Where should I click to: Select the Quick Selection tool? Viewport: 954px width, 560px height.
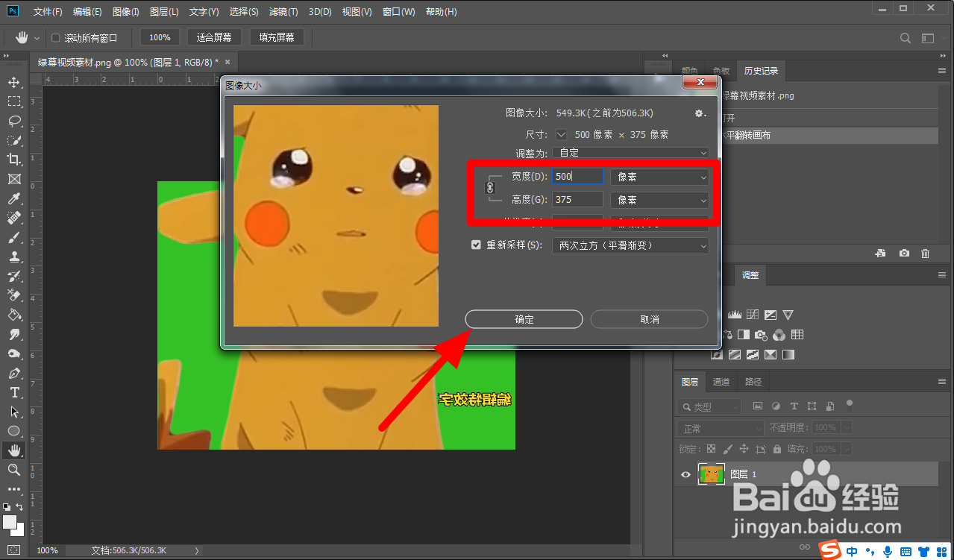point(13,140)
